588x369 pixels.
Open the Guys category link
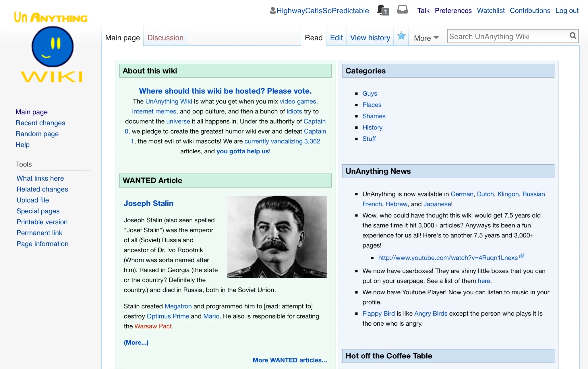click(370, 93)
